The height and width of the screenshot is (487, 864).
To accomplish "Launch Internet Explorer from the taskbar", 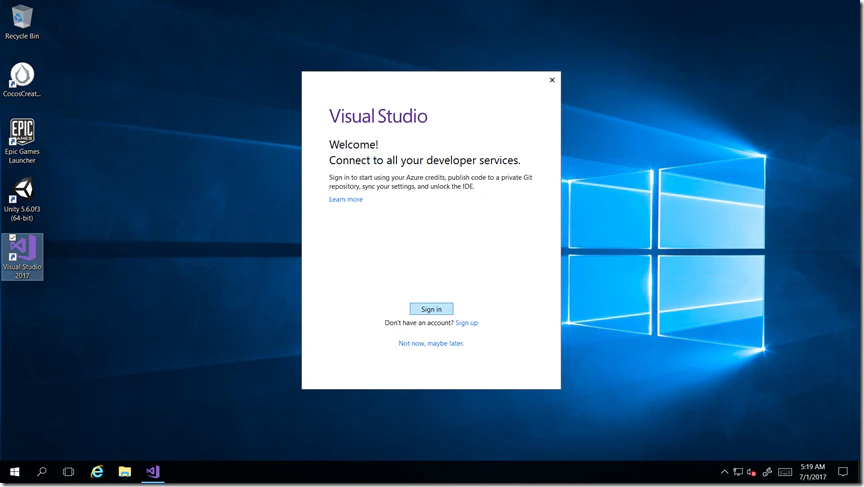I will pyautogui.click(x=97, y=471).
